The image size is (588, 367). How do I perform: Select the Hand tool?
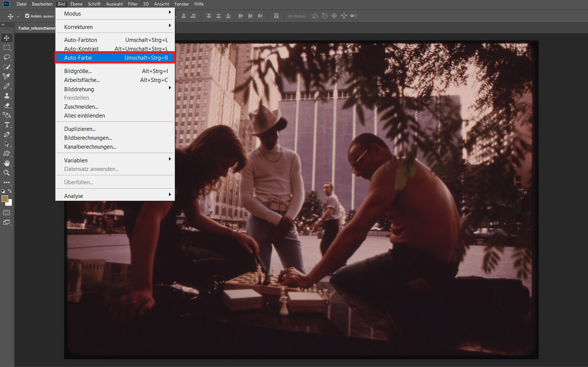[7, 163]
